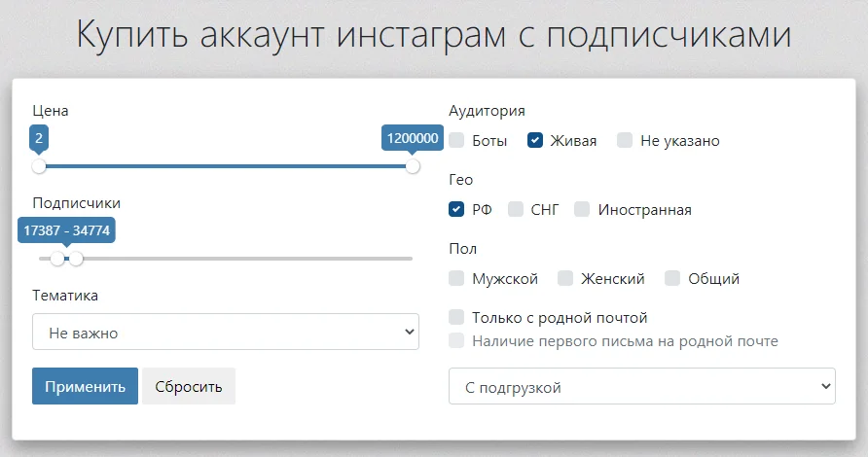Check the Мужской gender checkbox
868x457 pixels.
pyautogui.click(x=456, y=278)
